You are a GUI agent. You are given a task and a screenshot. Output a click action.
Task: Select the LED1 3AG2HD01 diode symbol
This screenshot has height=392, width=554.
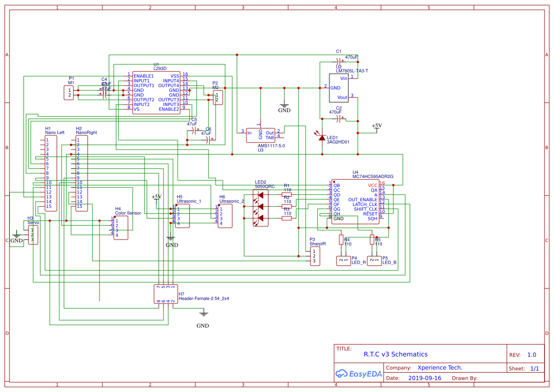point(321,137)
